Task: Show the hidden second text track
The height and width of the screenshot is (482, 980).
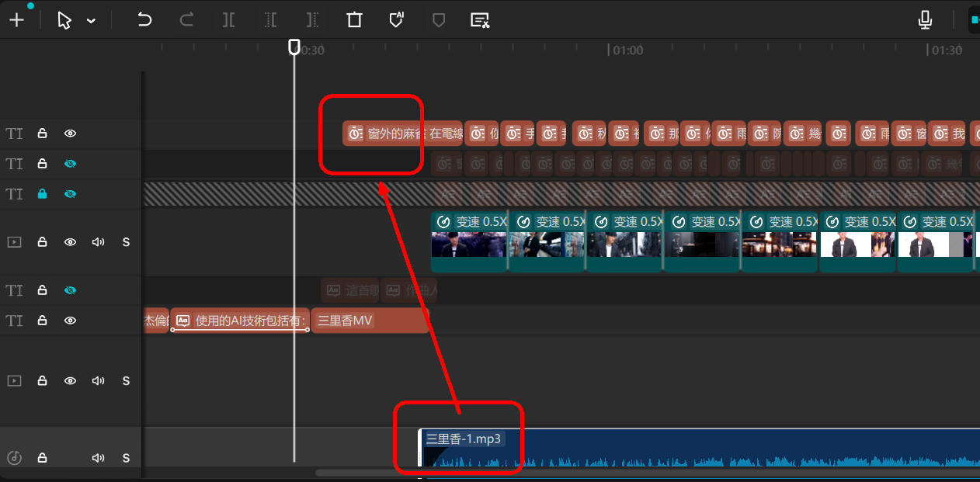Action: click(70, 164)
